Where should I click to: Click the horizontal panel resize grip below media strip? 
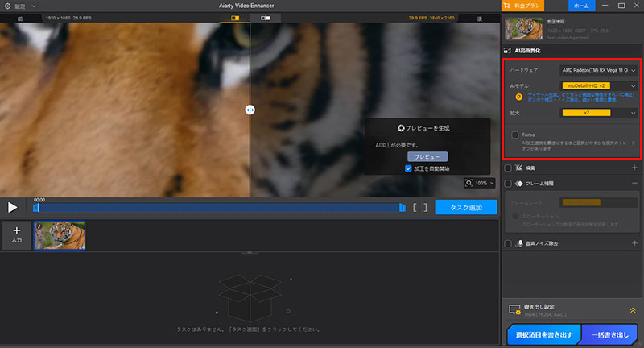[250, 253]
